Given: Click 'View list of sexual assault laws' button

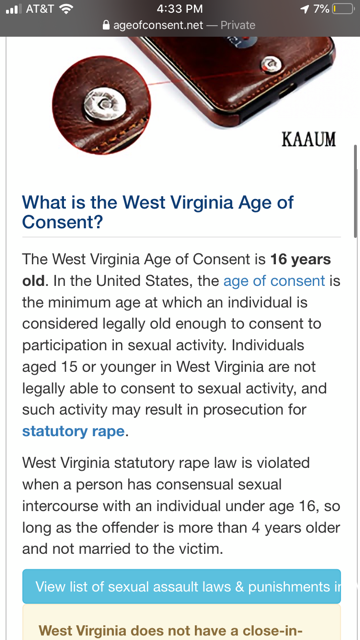Looking at the screenshot, I should 181,587.
